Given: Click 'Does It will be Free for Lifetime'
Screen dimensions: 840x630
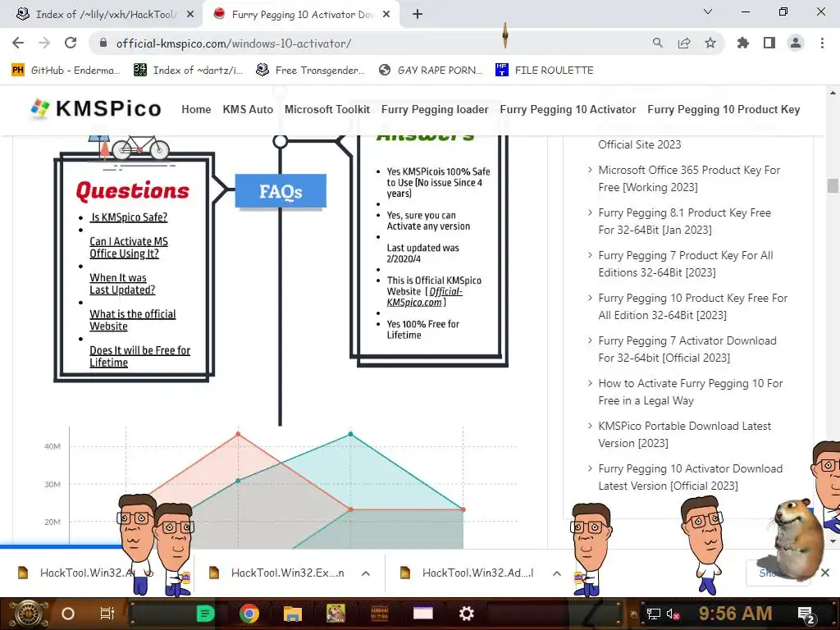Looking at the screenshot, I should (139, 356).
